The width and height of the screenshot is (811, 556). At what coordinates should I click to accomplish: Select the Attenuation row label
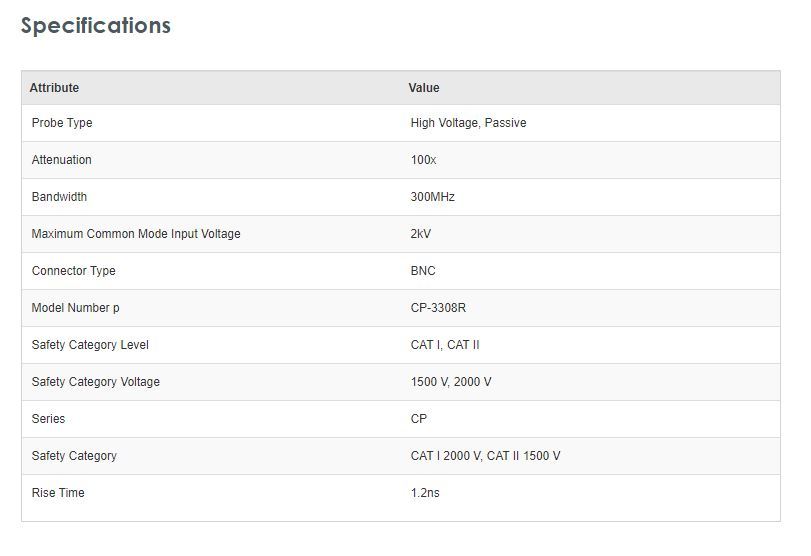click(62, 160)
